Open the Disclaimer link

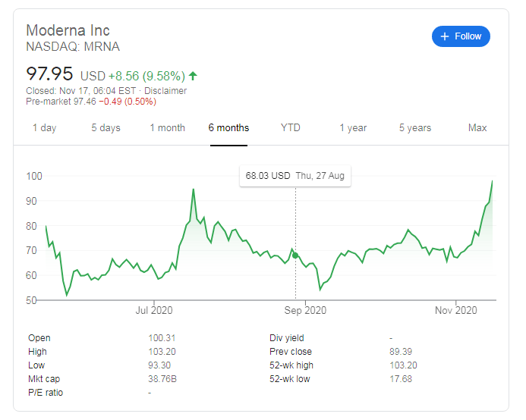[x=165, y=91]
